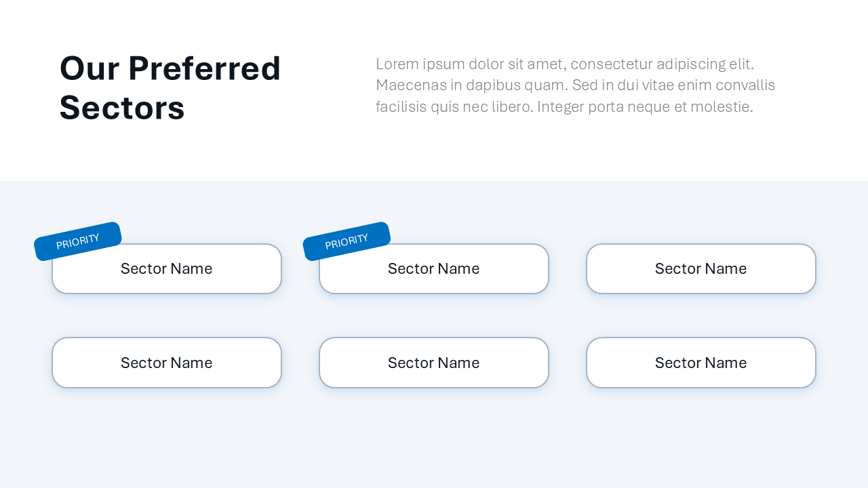The image size is (868, 488).
Task: Click the word "convallis" in the paragraph
Action: (x=746, y=85)
